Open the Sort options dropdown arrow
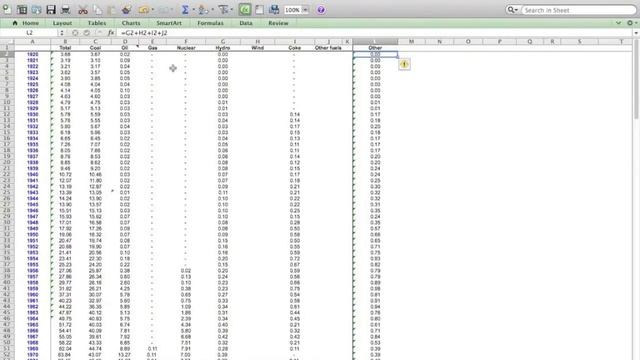640x360 pixels. click(x=212, y=10)
